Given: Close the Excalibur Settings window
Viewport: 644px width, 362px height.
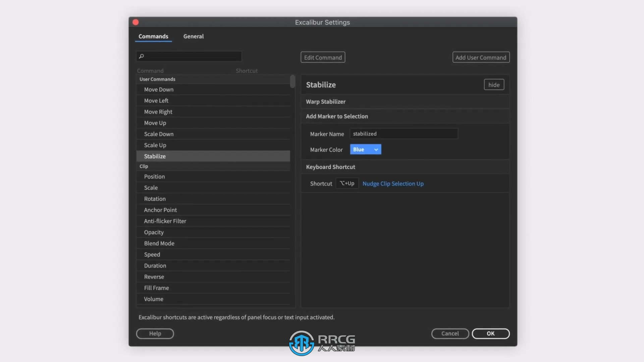Looking at the screenshot, I should pyautogui.click(x=136, y=22).
